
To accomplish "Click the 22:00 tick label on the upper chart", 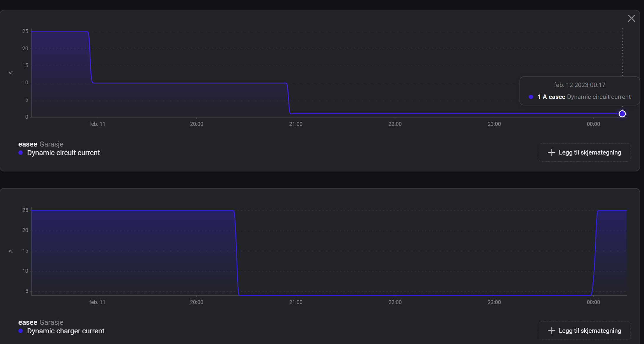I will click(395, 124).
